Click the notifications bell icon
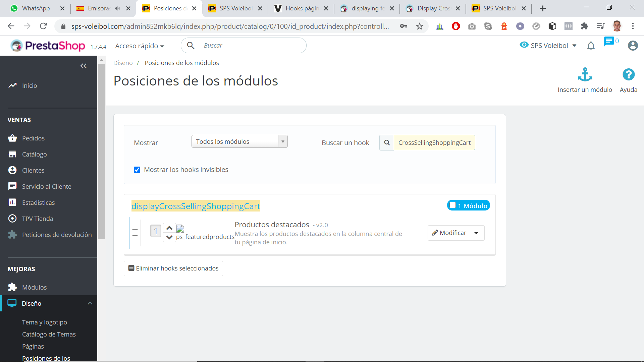This screenshot has height=362, width=644. click(x=591, y=46)
